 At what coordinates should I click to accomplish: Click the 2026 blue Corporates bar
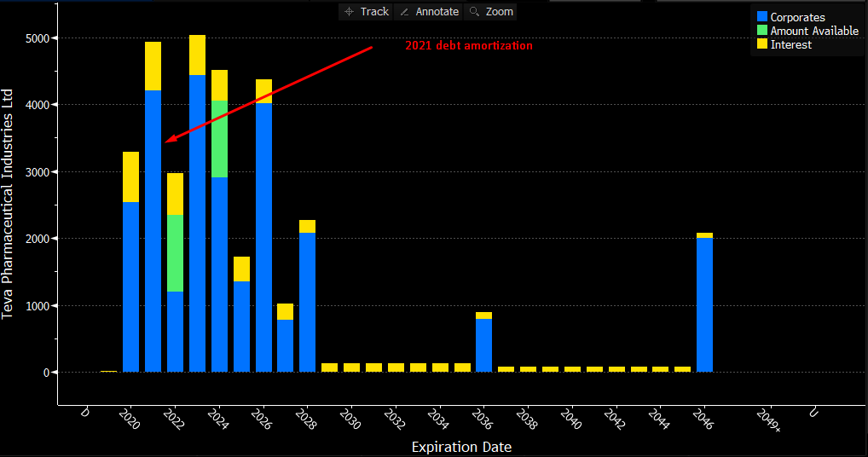pyautogui.click(x=263, y=237)
